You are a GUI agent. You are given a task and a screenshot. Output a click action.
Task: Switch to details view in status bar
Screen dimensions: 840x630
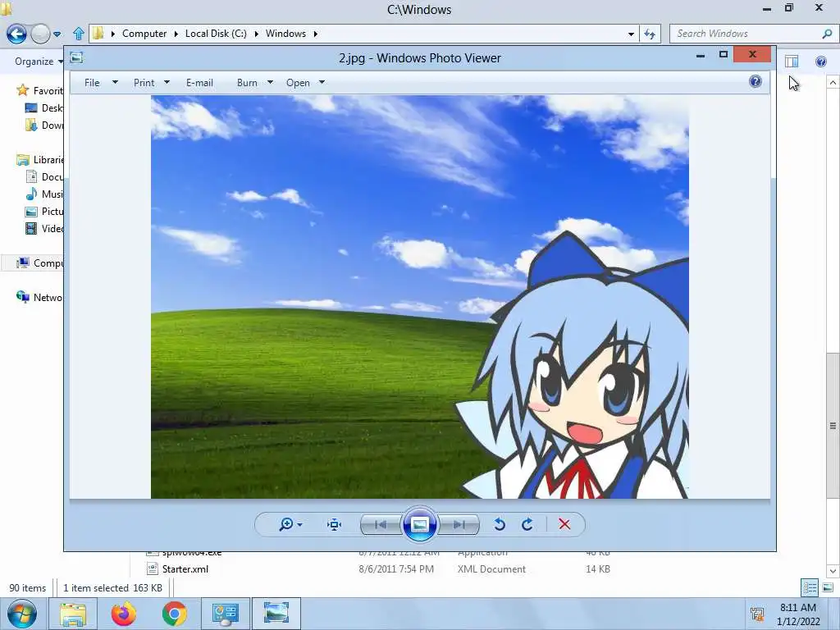[810, 587]
